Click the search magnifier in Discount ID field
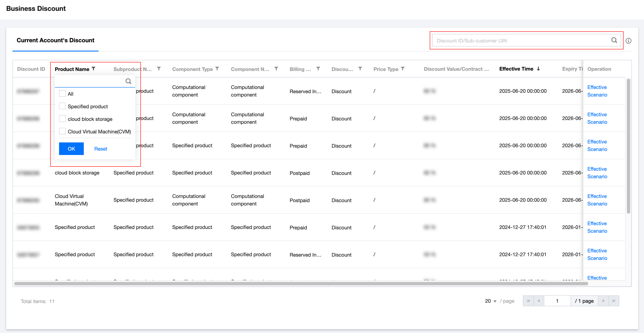Viewport: 644px width, 333px height. tap(614, 40)
